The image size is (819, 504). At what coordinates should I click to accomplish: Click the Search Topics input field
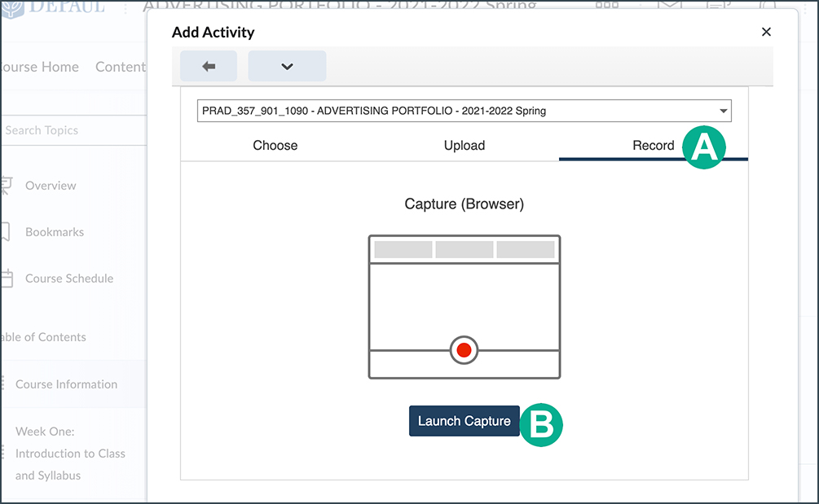[x=73, y=130]
